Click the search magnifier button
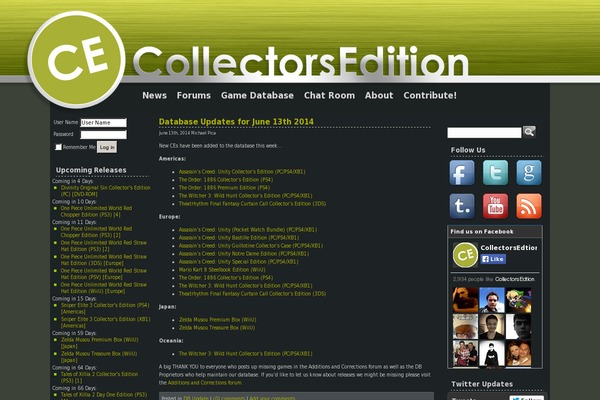Screen dimensions: 600x400 pyautogui.click(x=530, y=131)
